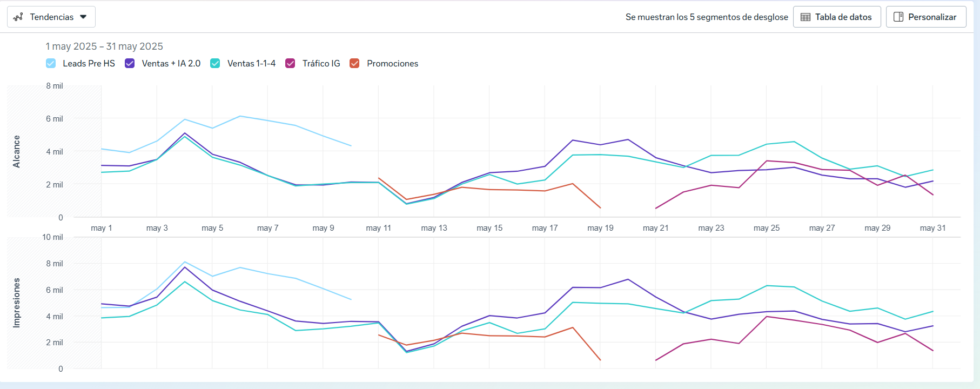Toggle the Ventas + IA 2.0 checkbox
980x389 pixels.
coord(130,63)
